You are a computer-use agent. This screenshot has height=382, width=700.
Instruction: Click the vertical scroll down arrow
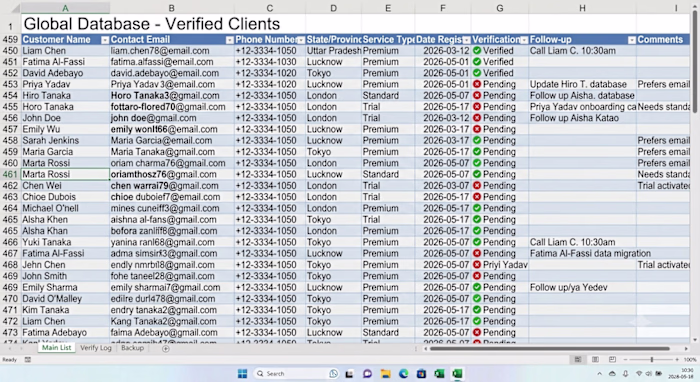[x=695, y=340]
